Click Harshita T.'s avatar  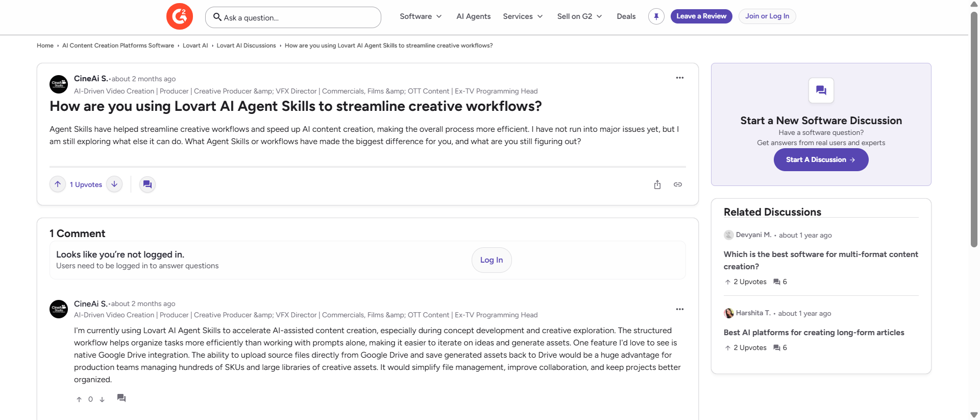point(729,313)
